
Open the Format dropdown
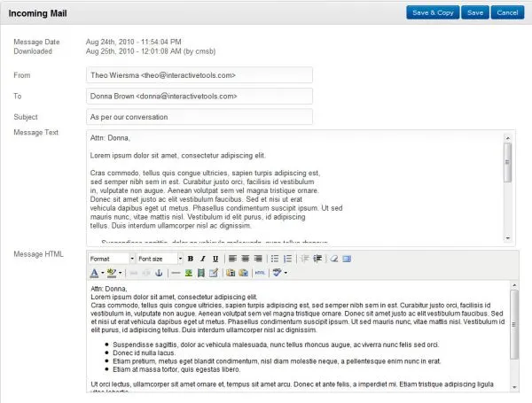point(111,259)
